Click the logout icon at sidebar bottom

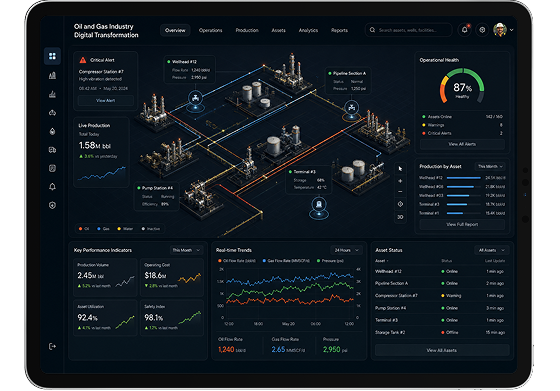tap(52, 346)
